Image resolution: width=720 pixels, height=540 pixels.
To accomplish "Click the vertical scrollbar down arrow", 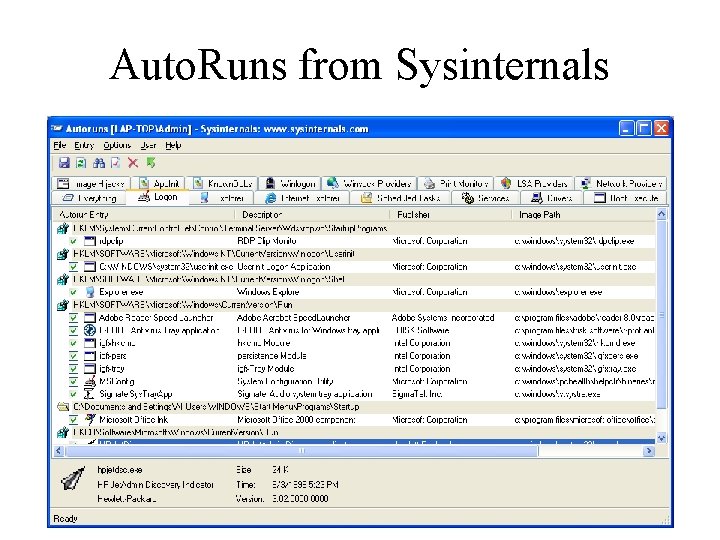I will (x=661, y=438).
